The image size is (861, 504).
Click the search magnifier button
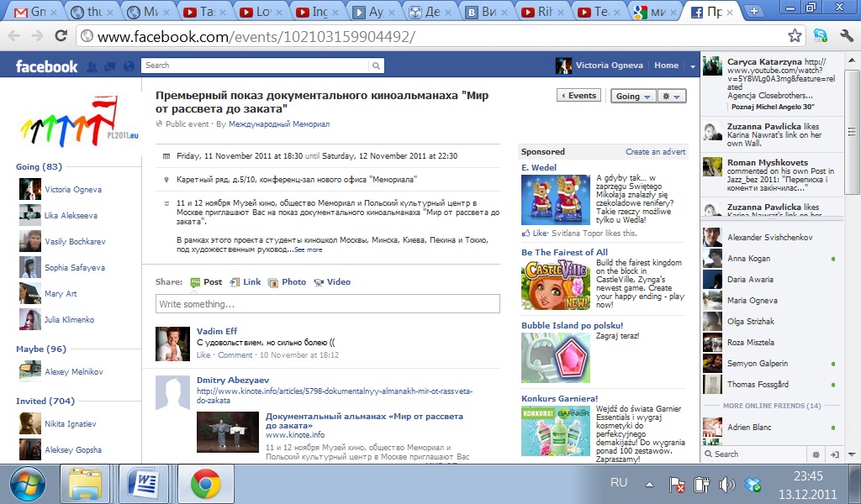click(376, 66)
